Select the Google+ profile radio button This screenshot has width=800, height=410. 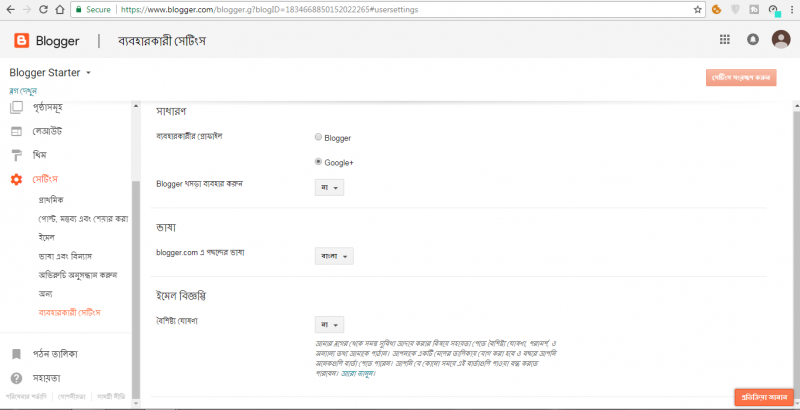click(x=318, y=162)
